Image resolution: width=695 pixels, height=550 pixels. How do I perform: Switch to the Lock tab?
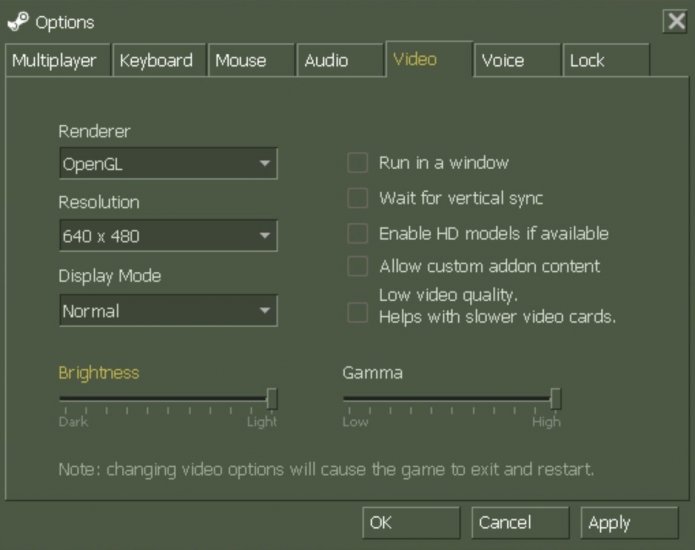588,61
